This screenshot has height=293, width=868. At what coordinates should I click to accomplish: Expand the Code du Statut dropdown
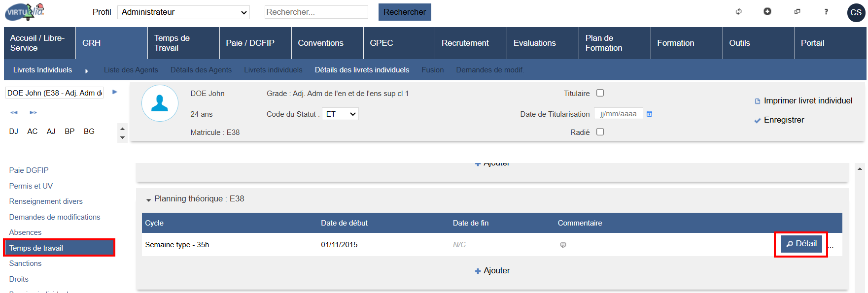pos(340,114)
